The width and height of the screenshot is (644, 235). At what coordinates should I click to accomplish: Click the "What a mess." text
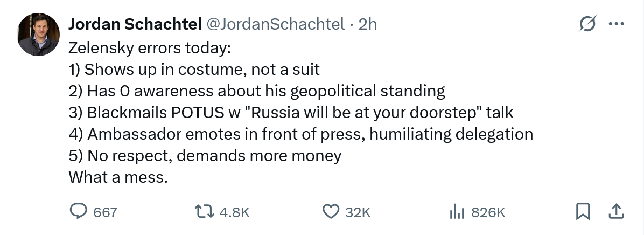click(118, 177)
